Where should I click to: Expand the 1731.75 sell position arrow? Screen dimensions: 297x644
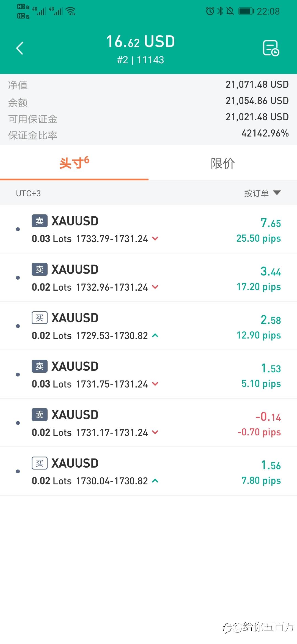tap(155, 384)
